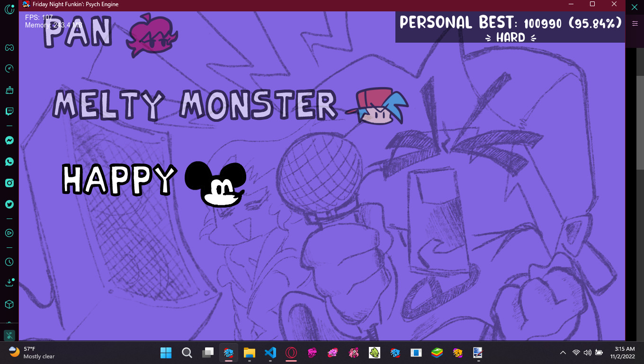The height and width of the screenshot is (364, 644).
Task: Open the weather widget showing 57°F
Action: 32,353
